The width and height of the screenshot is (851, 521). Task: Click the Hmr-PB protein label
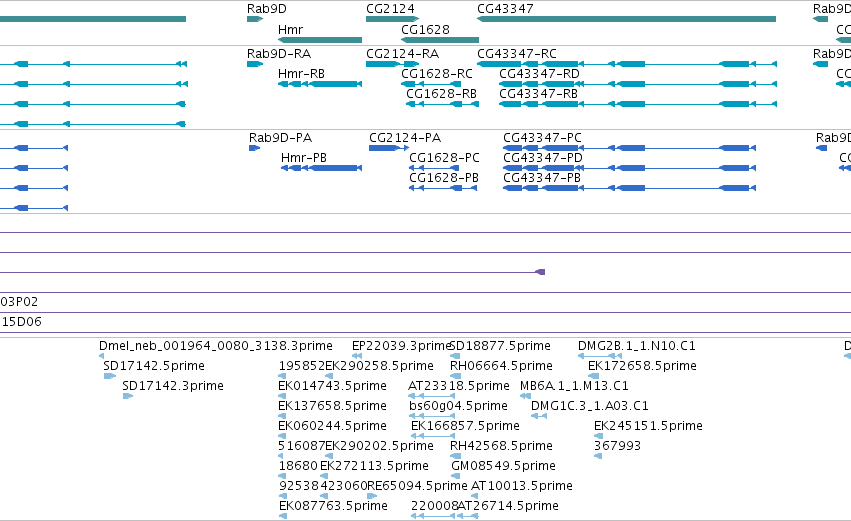(304, 158)
